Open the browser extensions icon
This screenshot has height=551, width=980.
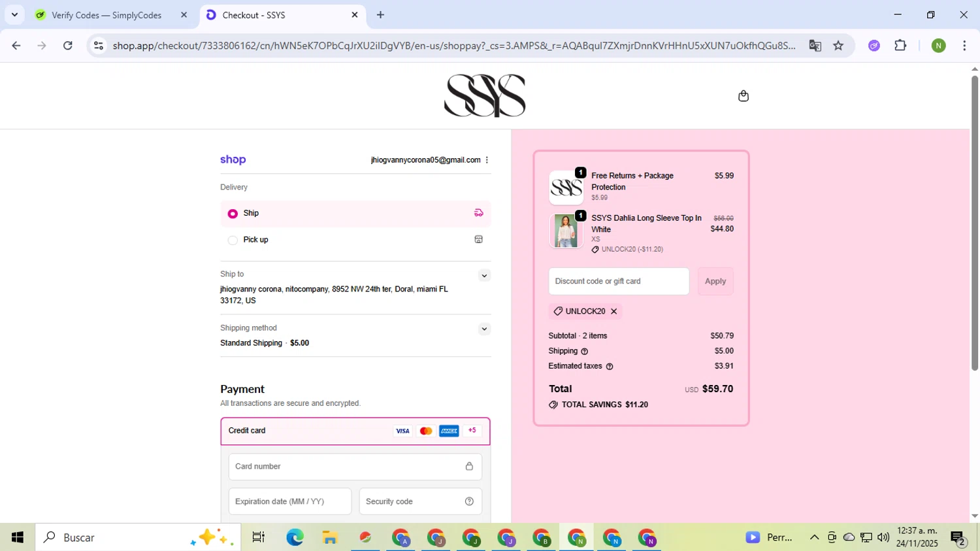900,46
